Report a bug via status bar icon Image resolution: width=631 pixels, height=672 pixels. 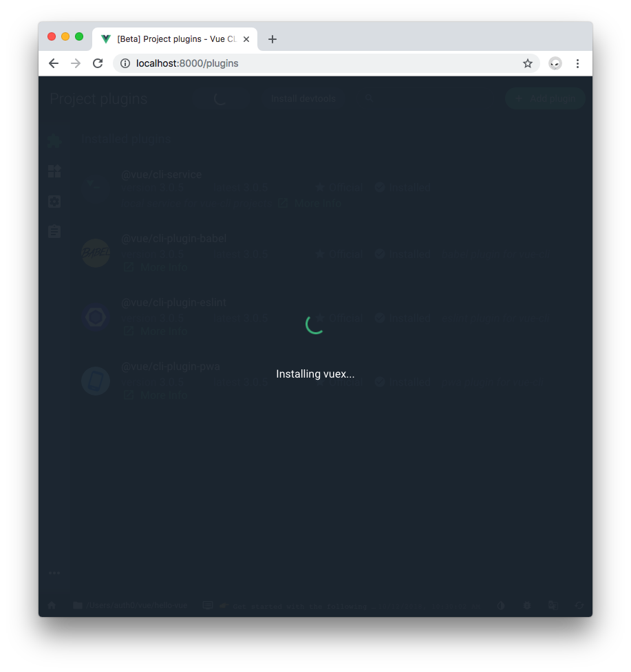coord(527,605)
